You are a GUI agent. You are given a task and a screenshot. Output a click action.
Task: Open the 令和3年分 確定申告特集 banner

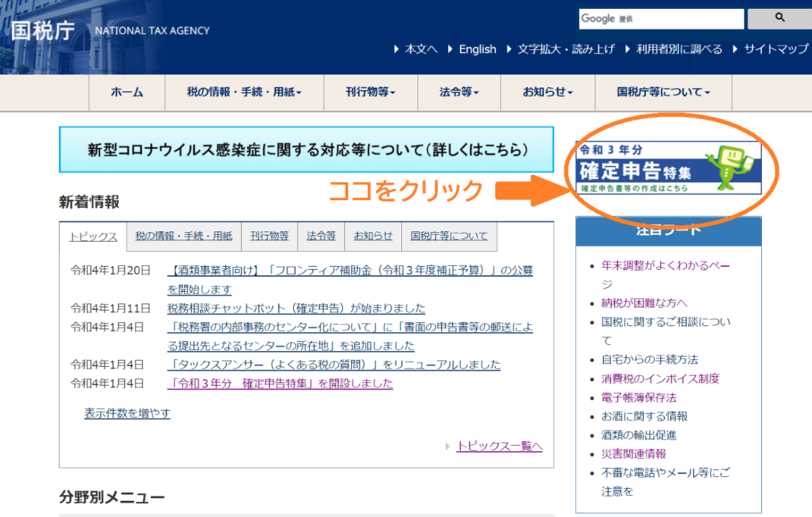pyautogui.click(x=668, y=167)
